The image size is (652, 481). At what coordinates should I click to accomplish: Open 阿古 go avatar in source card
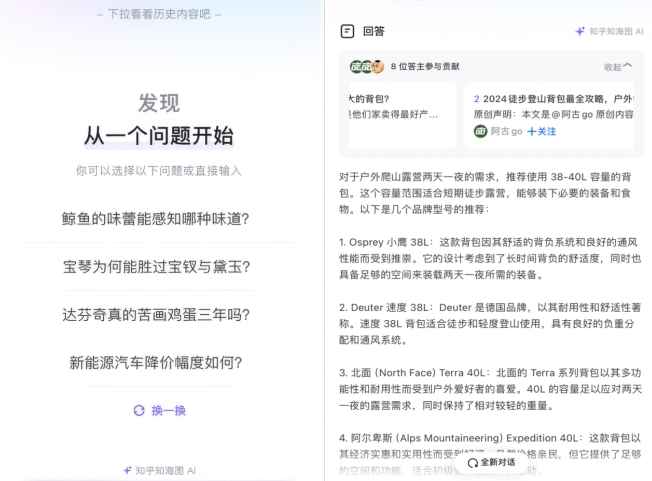(480, 131)
